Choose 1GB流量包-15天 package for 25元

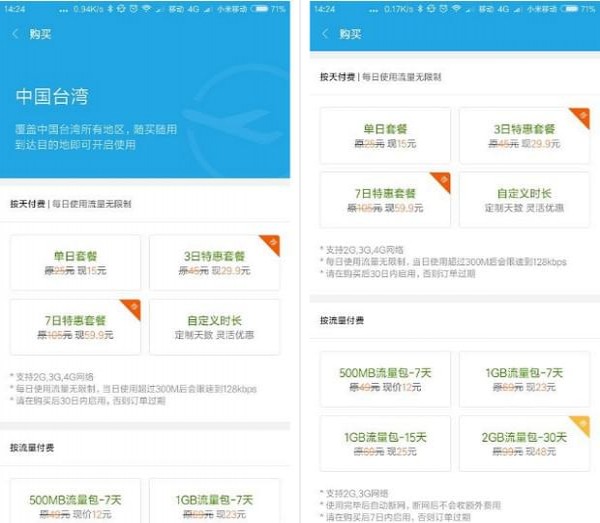tap(385, 443)
